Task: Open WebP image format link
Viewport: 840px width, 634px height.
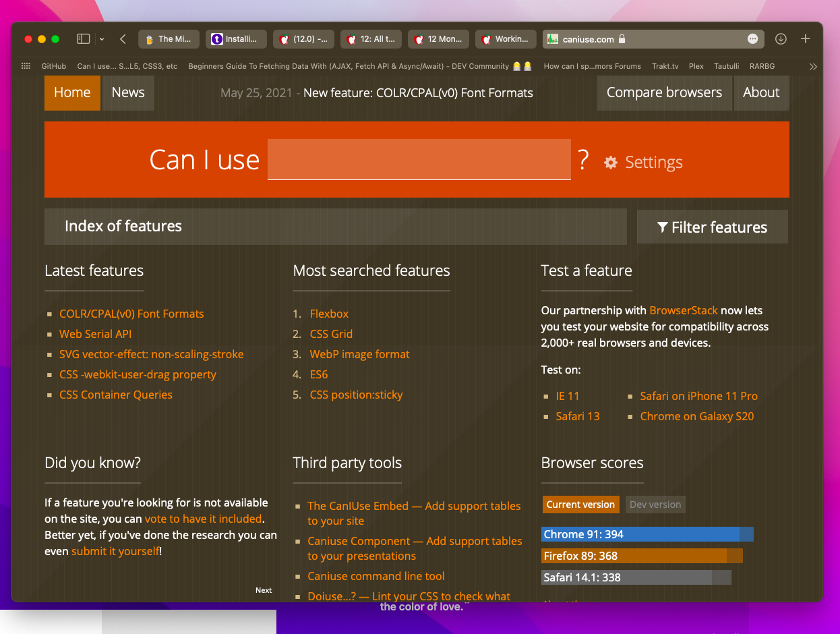Action: coord(360,354)
